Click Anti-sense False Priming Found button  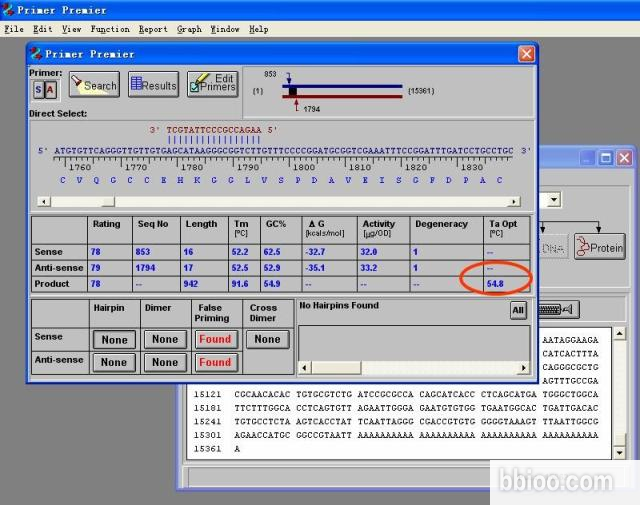click(x=216, y=362)
